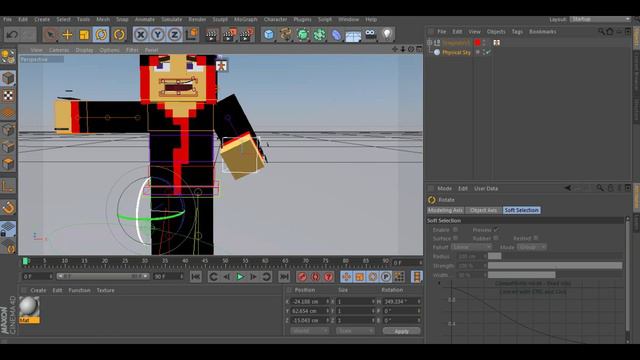Toggle the Restrict checkbox
The width and height of the screenshot is (640, 360).
[536, 238]
